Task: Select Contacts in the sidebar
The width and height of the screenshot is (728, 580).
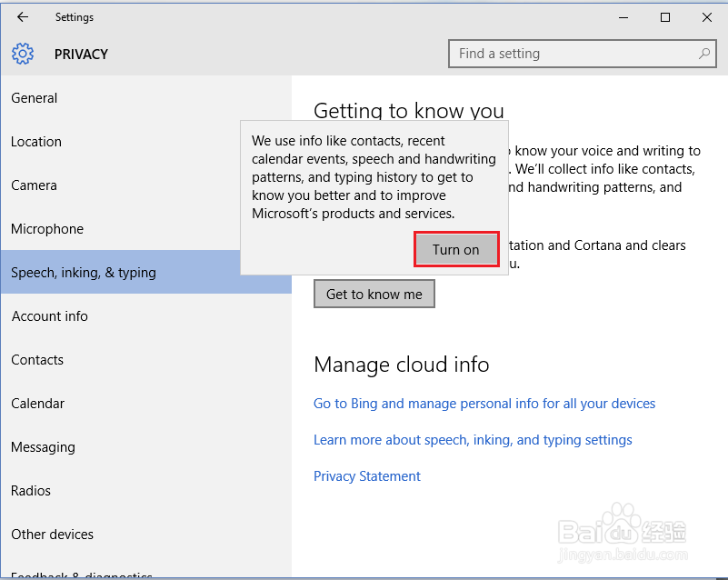Action: coord(145,360)
